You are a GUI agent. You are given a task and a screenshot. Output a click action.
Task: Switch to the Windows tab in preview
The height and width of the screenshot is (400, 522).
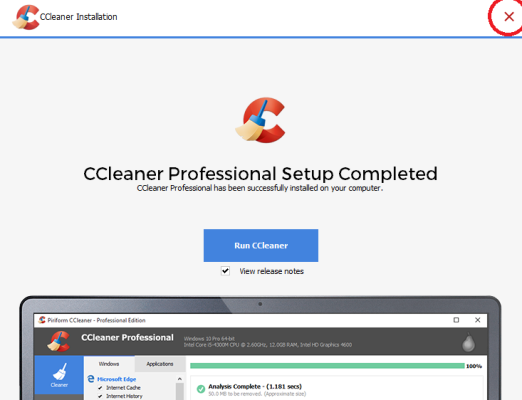(x=109, y=364)
